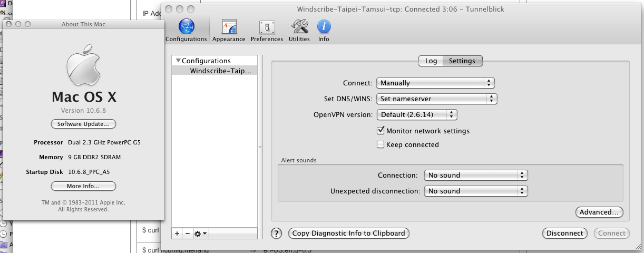Uncheck Monitor network settings
This screenshot has width=644, height=253.
[x=380, y=130]
